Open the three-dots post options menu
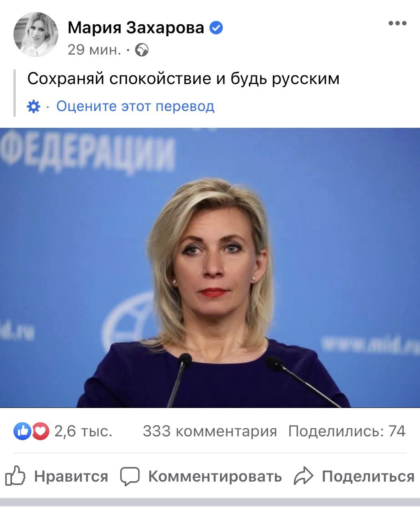The image size is (420, 510). [397, 23]
